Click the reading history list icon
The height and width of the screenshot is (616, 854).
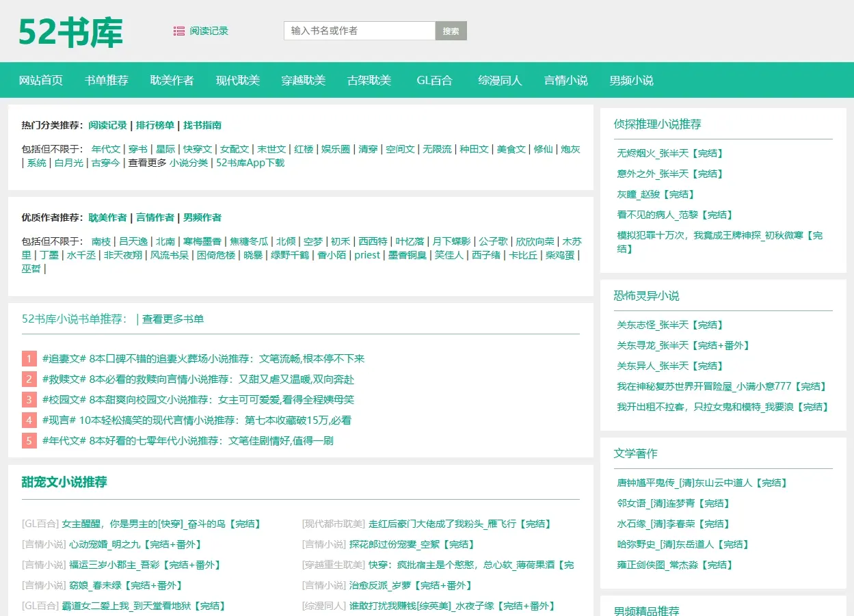click(x=179, y=31)
